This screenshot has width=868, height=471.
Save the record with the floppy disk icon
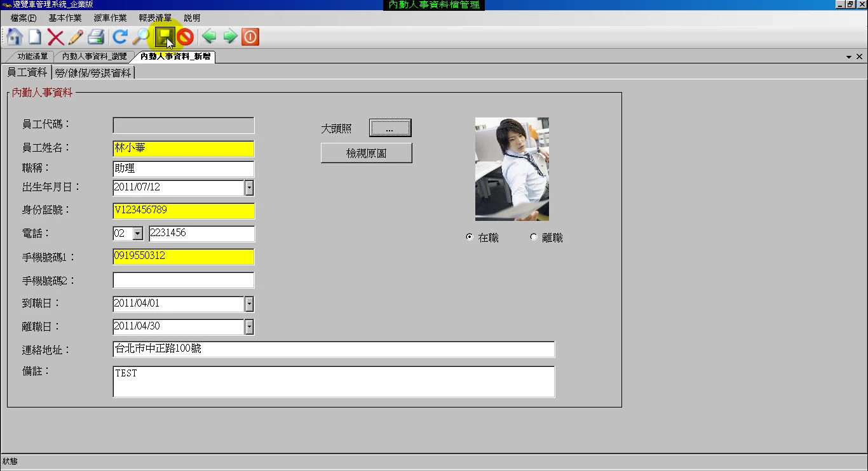tap(165, 37)
